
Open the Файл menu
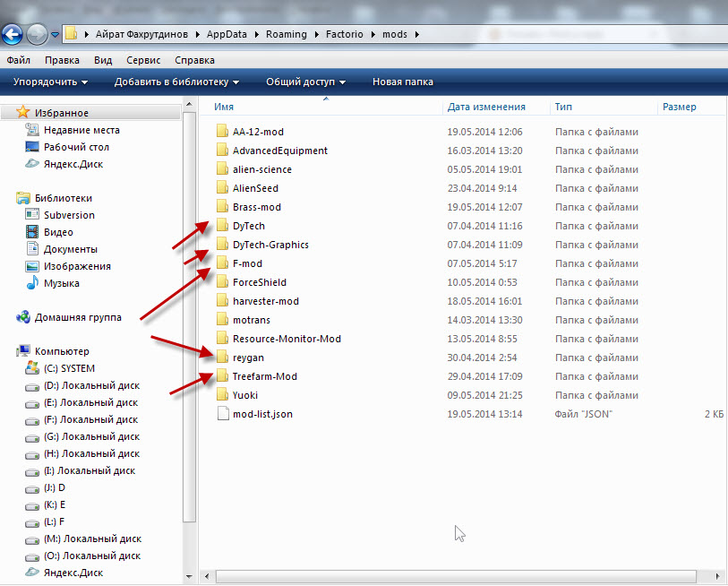pos(19,60)
